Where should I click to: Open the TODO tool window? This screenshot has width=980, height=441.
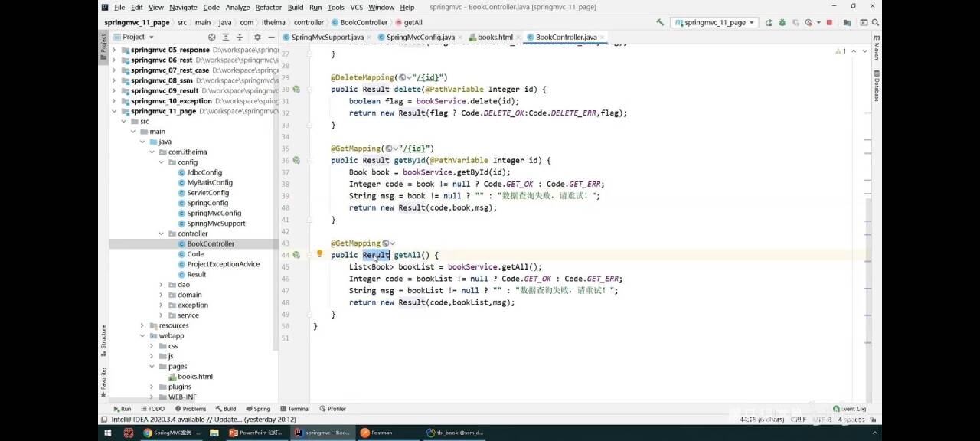[152, 409]
